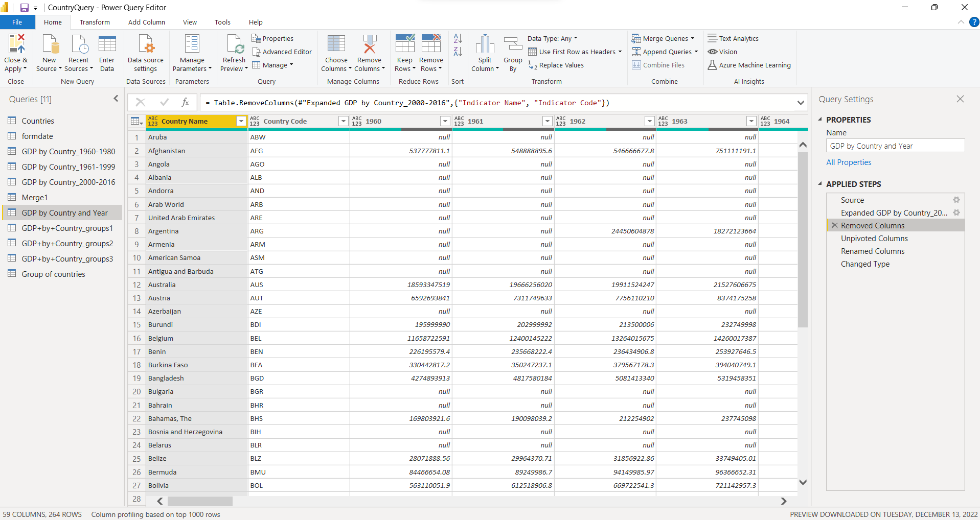Switch to the View tab

click(190, 22)
